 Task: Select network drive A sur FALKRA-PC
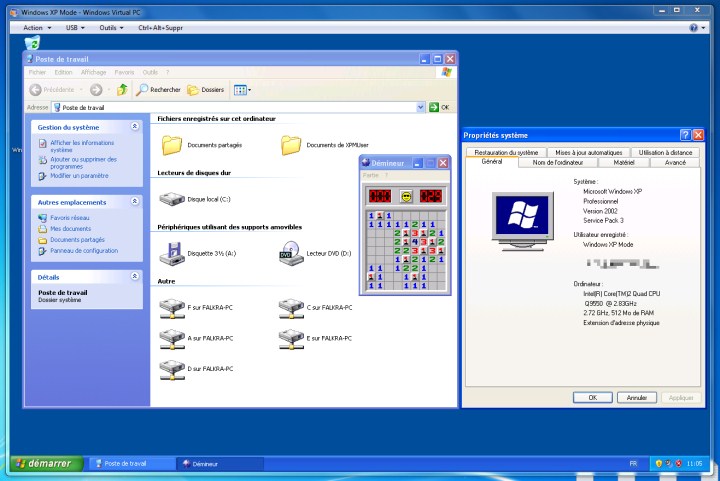point(172,339)
